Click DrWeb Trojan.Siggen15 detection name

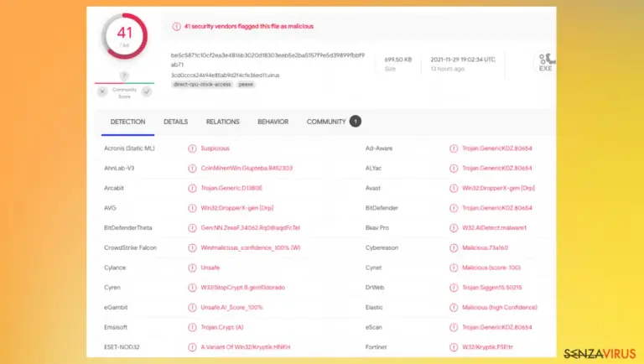(491, 288)
